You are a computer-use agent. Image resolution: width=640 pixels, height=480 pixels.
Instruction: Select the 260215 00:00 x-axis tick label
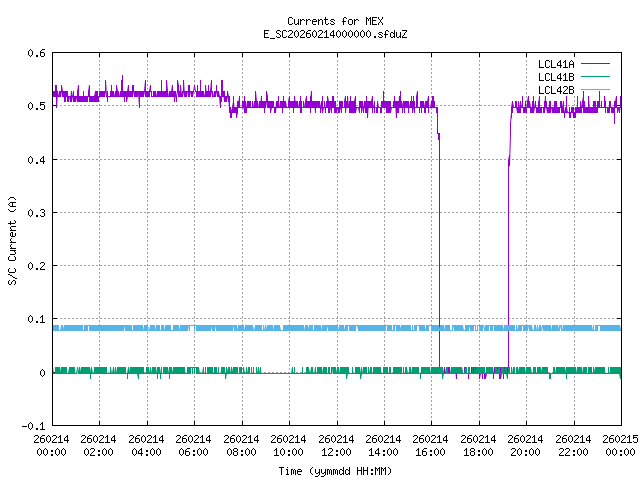click(620, 445)
